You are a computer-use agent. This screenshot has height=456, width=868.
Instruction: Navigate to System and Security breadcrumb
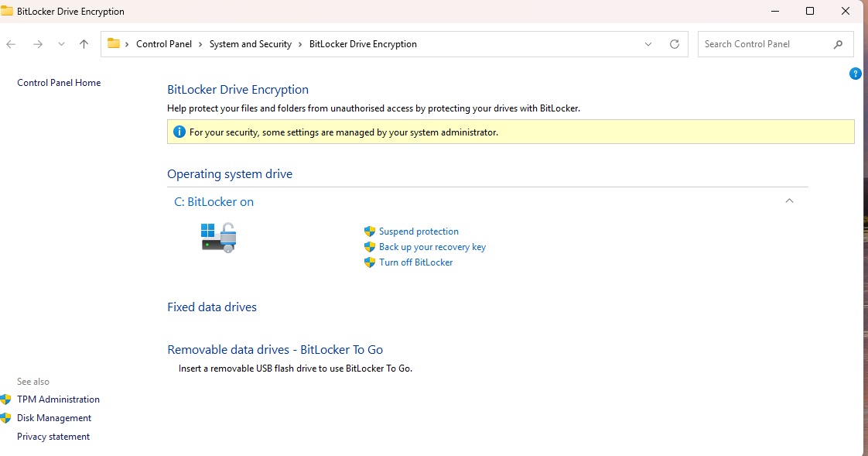pos(250,44)
